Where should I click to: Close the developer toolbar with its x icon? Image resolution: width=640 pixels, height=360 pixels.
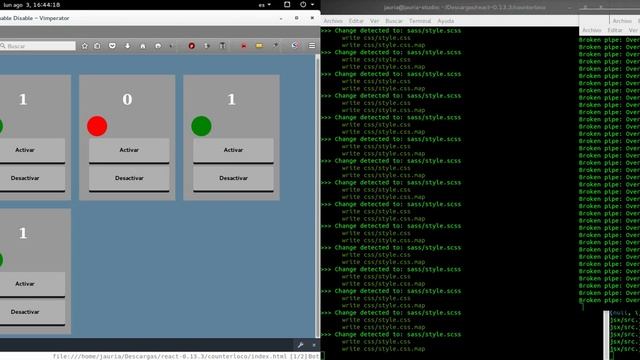(x=314, y=345)
